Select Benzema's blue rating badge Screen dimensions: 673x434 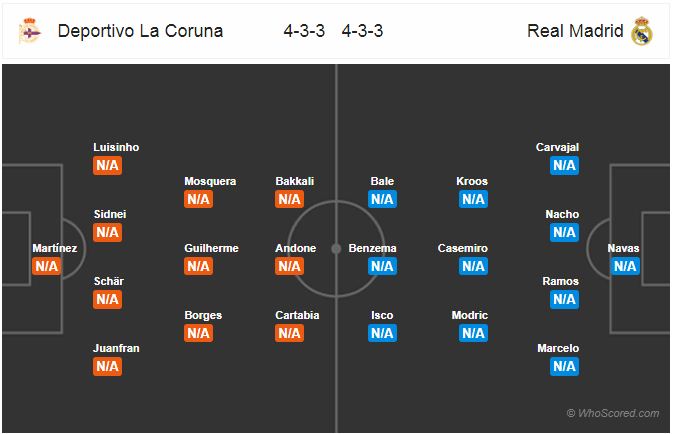[x=382, y=266]
